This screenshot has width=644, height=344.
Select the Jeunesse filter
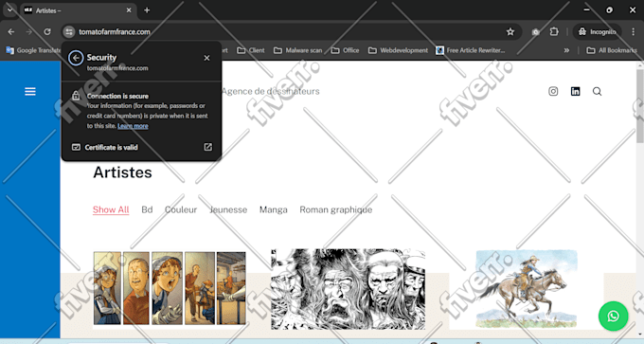click(228, 209)
